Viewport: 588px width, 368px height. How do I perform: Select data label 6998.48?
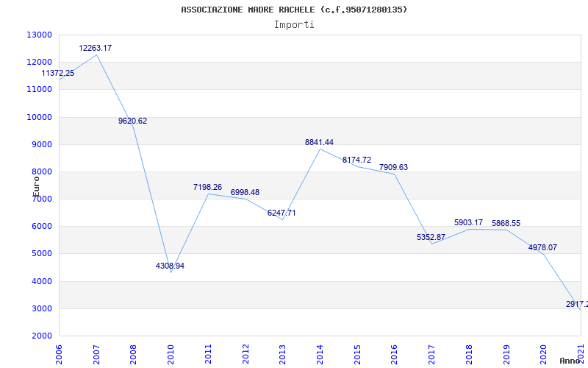[245, 192]
